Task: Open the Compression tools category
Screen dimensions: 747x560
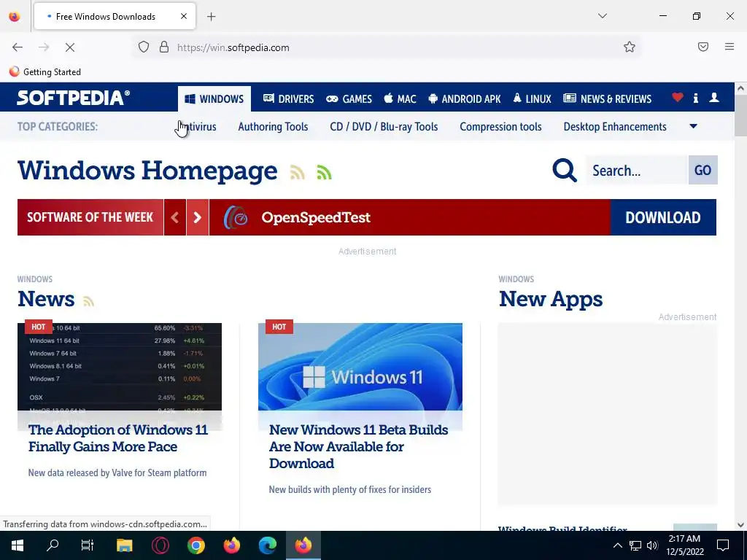Action: click(x=500, y=127)
